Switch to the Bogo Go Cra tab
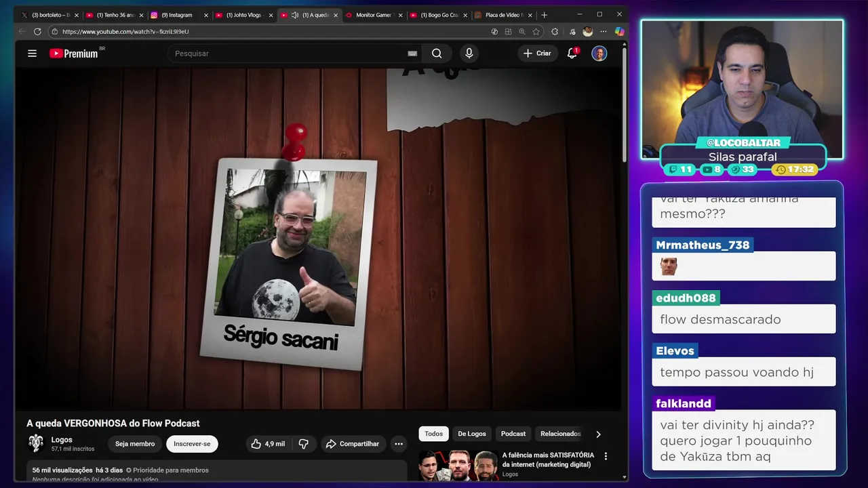This screenshot has height=488, width=868. (438, 15)
